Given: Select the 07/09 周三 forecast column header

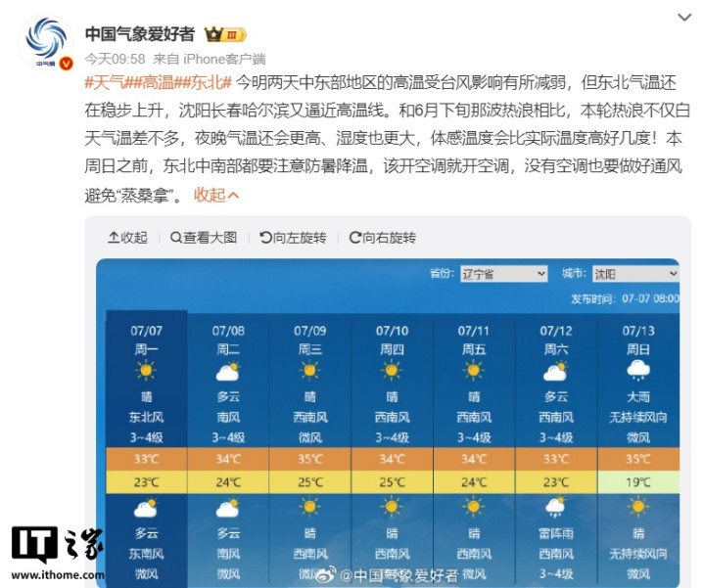Looking at the screenshot, I should pyautogui.click(x=309, y=339).
